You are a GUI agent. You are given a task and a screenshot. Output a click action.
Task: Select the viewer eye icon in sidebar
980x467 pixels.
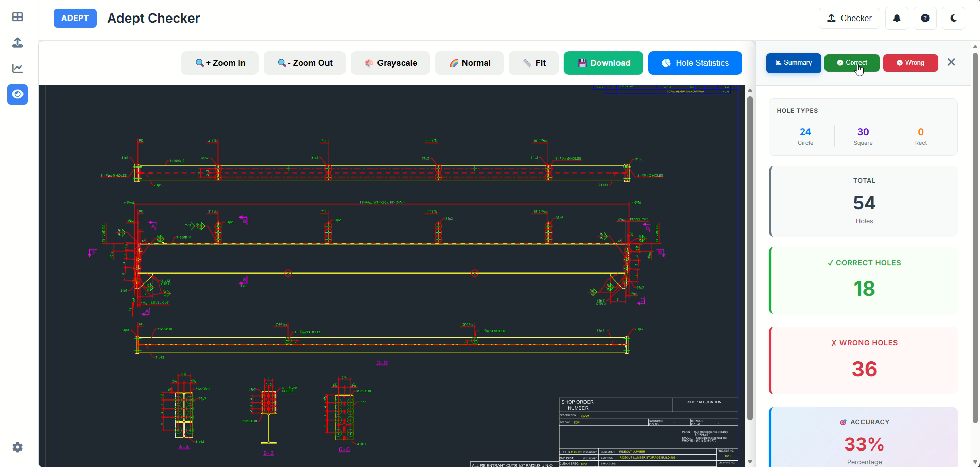[17, 94]
